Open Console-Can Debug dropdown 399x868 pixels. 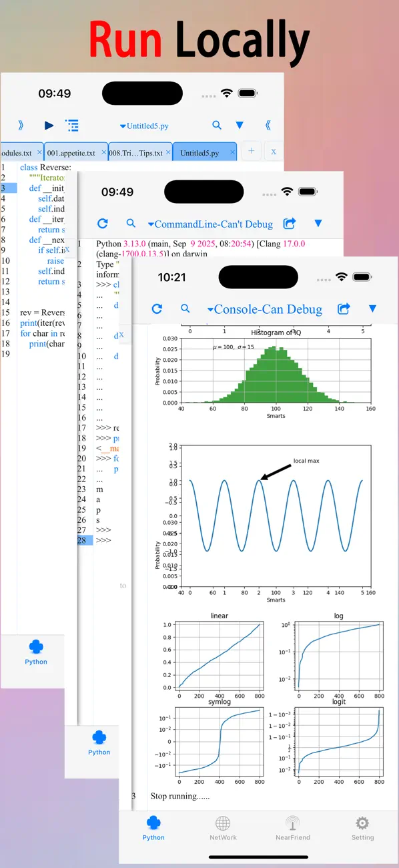point(265,309)
